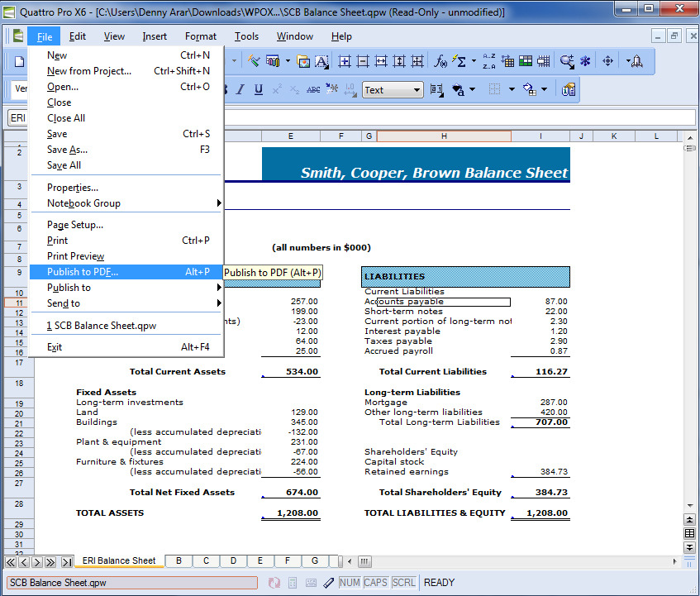The width and height of the screenshot is (700, 596).
Task: Apply the SpeedFormat table icon
Action: tap(526, 61)
